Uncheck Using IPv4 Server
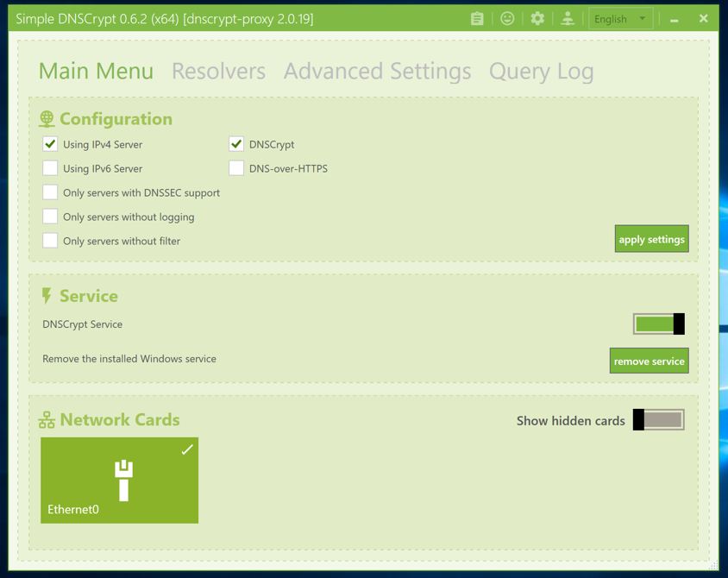728x578 pixels. [50, 144]
